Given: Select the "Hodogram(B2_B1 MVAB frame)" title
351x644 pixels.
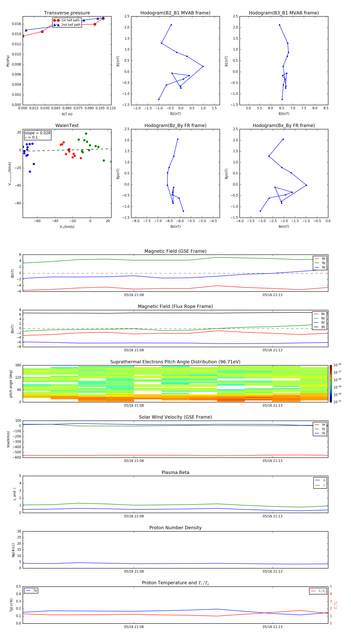Looking at the screenshot, I should pos(175,13).
